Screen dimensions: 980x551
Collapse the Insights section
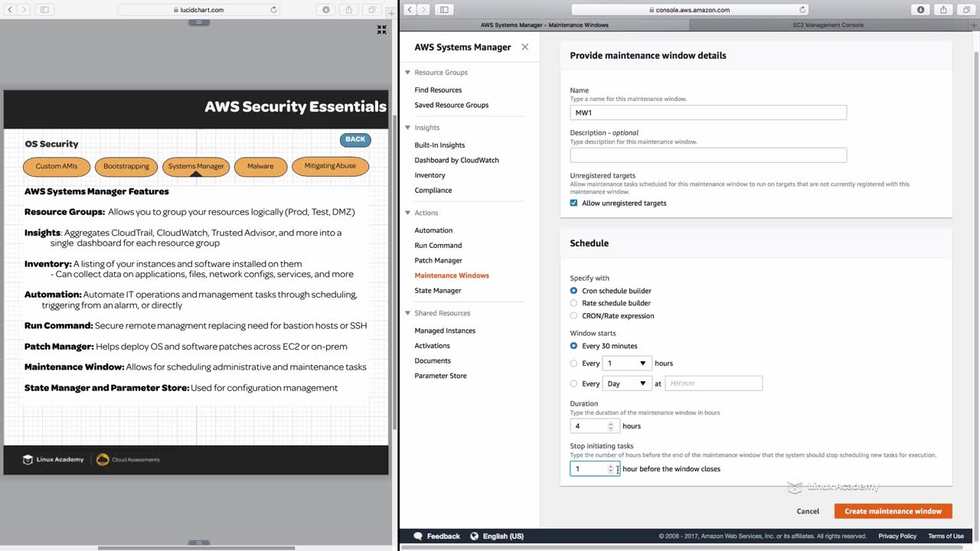(x=408, y=128)
